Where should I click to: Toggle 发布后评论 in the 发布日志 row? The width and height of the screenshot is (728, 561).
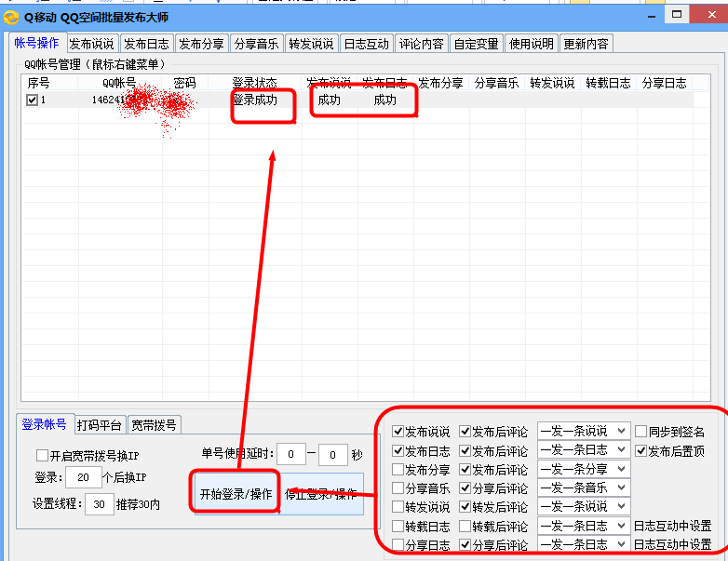(x=465, y=450)
